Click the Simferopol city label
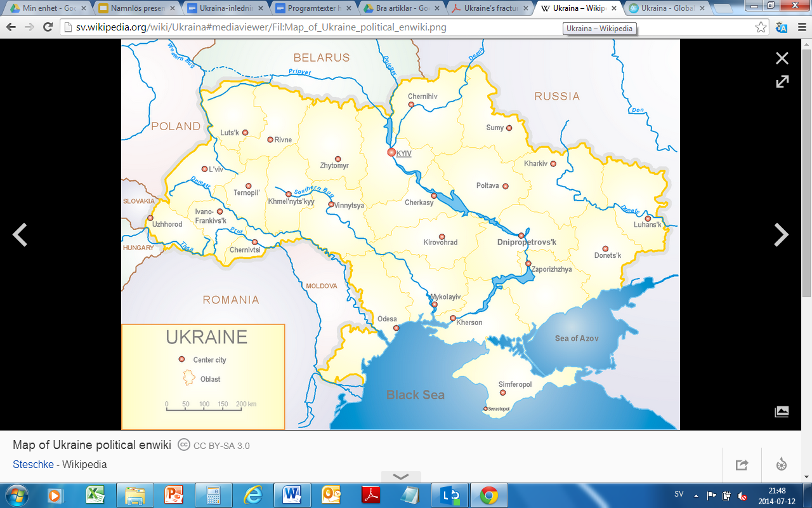 tap(515, 385)
